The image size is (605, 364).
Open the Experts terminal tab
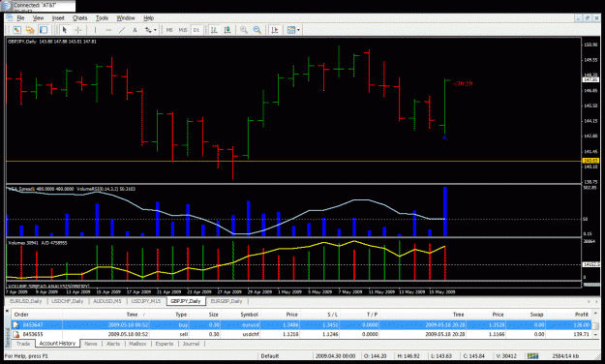coord(165,344)
